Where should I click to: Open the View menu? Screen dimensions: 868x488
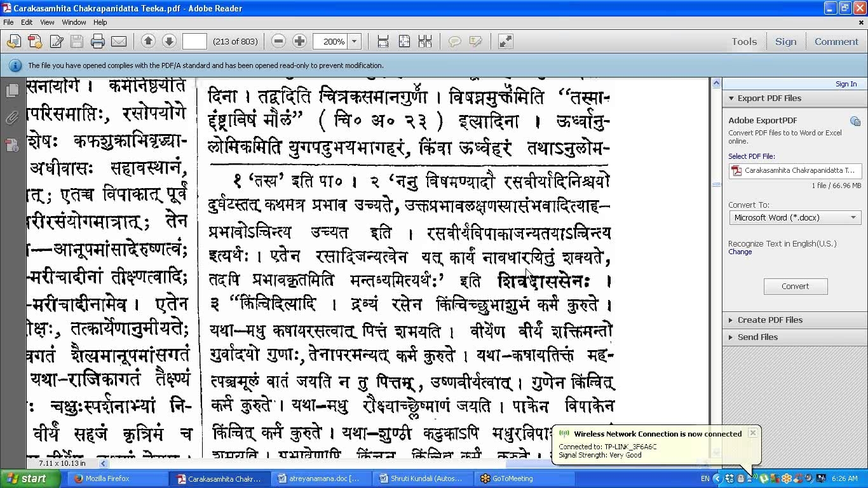pyautogui.click(x=47, y=22)
